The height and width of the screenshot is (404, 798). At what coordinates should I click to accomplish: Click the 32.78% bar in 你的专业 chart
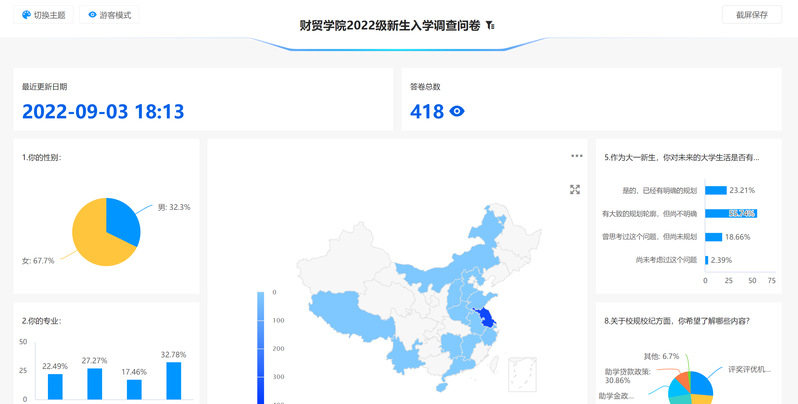click(173, 380)
